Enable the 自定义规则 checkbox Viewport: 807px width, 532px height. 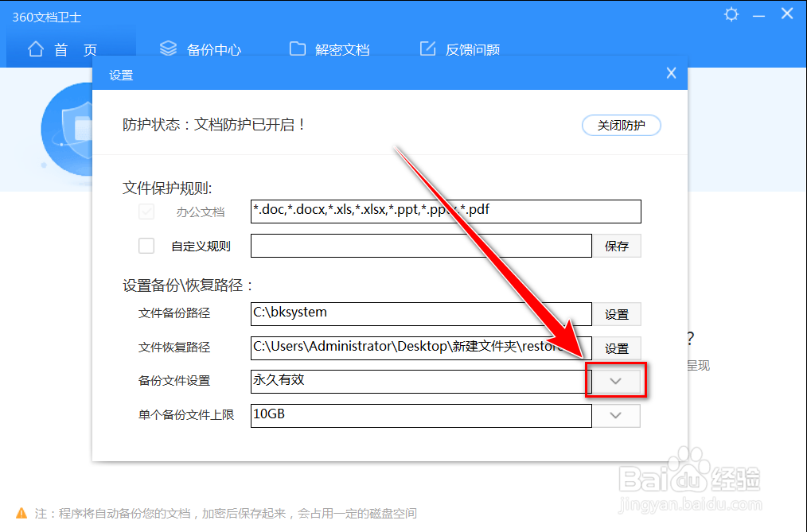(x=146, y=246)
